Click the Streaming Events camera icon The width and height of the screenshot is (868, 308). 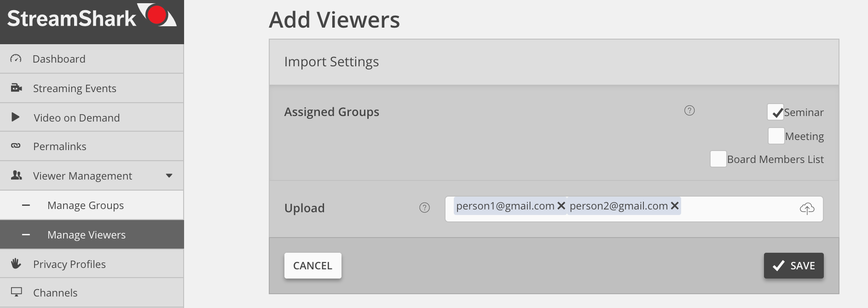[16, 87]
